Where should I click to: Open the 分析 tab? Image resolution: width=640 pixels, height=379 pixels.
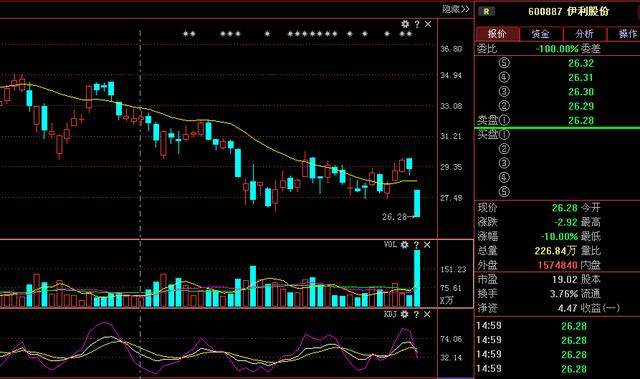pos(584,34)
